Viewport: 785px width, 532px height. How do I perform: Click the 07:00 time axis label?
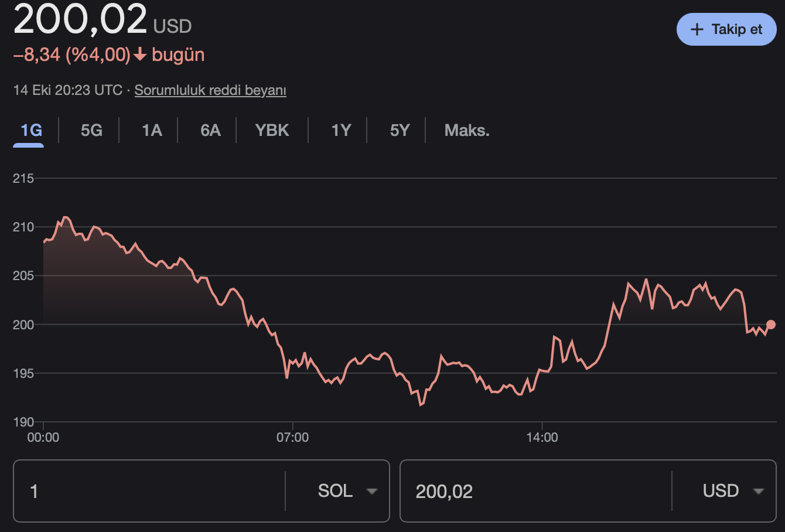pyautogui.click(x=292, y=438)
